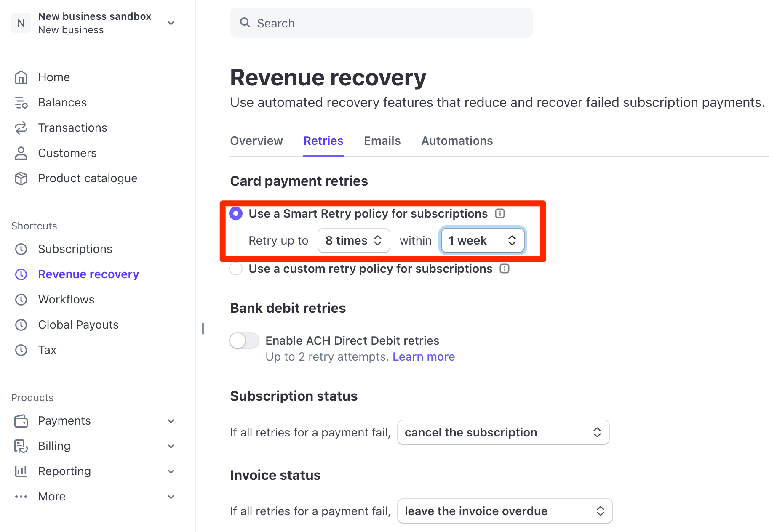
Task: Switch to the Automations tab
Action: (x=457, y=141)
